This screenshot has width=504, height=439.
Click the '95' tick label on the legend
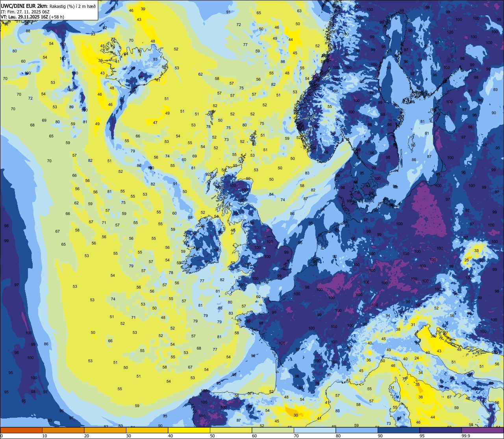click(422, 436)
